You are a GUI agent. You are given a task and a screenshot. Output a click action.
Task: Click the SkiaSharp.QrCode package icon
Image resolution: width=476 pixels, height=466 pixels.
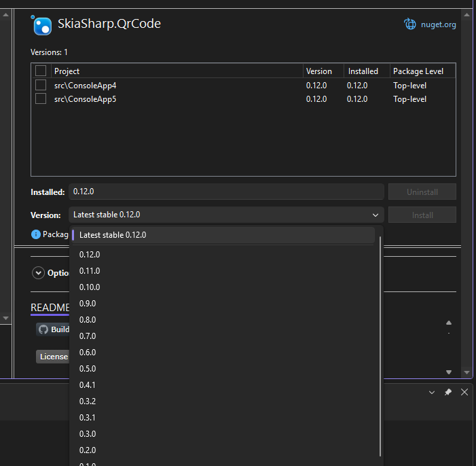41,25
